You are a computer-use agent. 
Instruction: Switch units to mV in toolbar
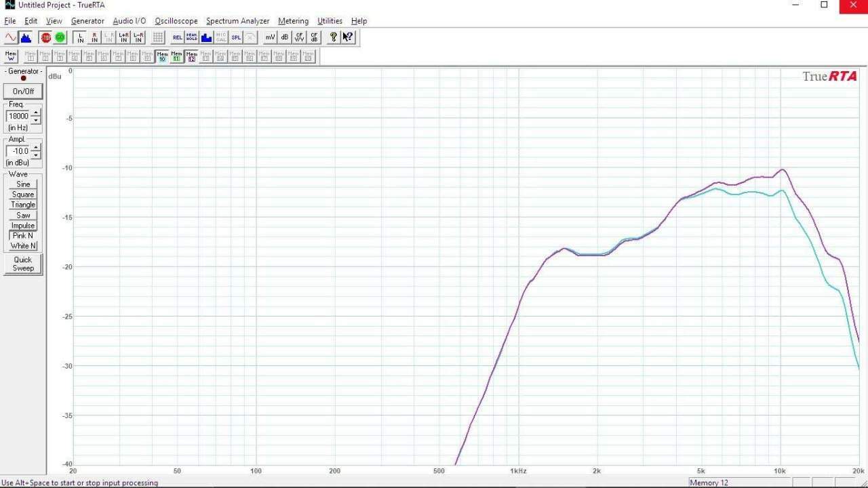pyautogui.click(x=271, y=37)
